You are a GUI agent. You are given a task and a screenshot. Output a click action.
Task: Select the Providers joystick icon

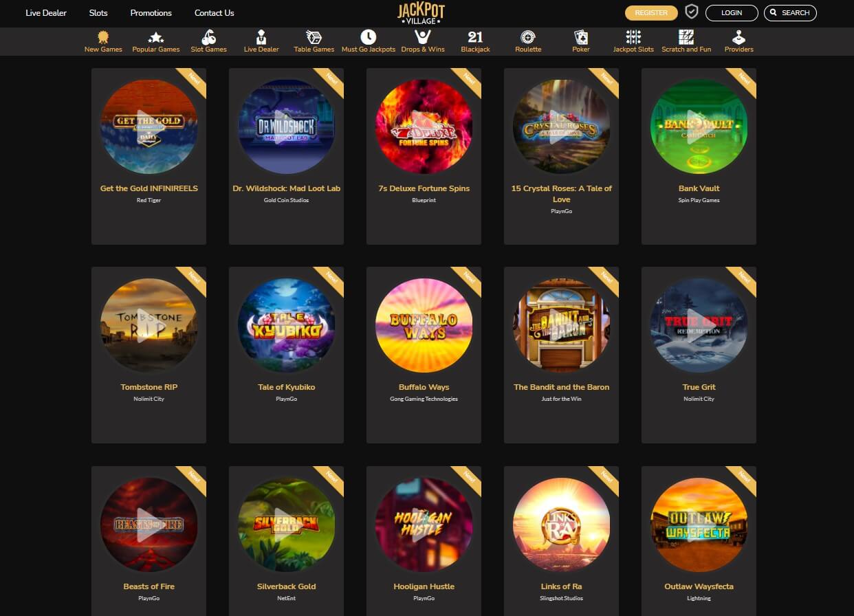coord(738,37)
